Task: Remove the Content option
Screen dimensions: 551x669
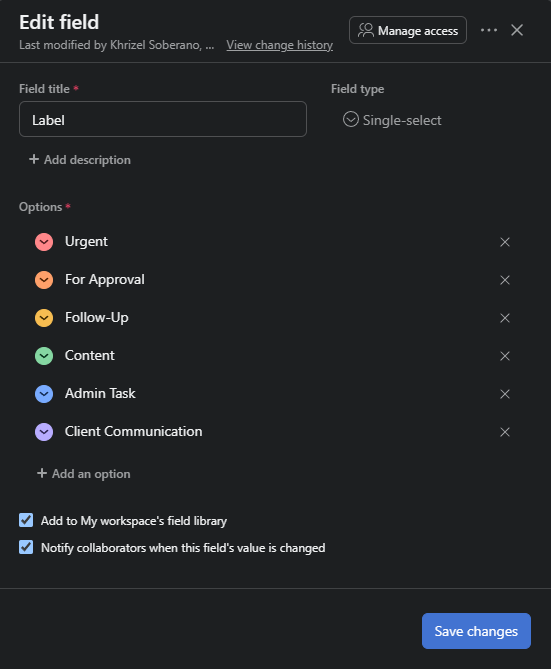Action: tap(505, 356)
